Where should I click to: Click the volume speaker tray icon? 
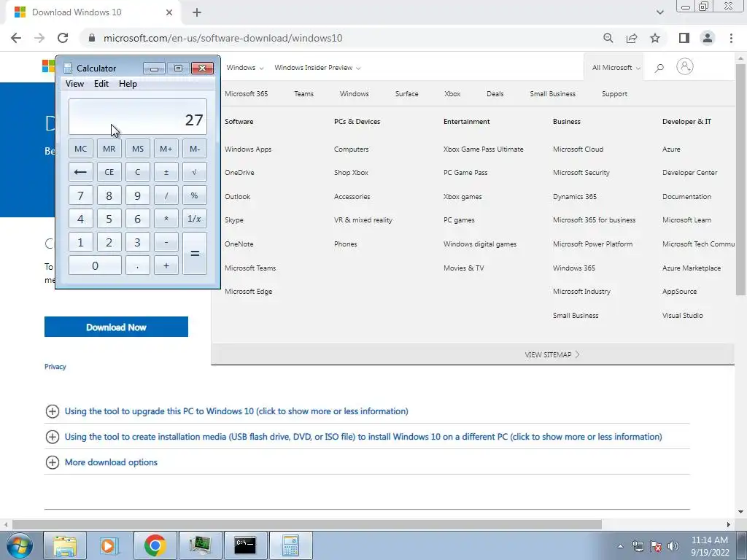673,546
